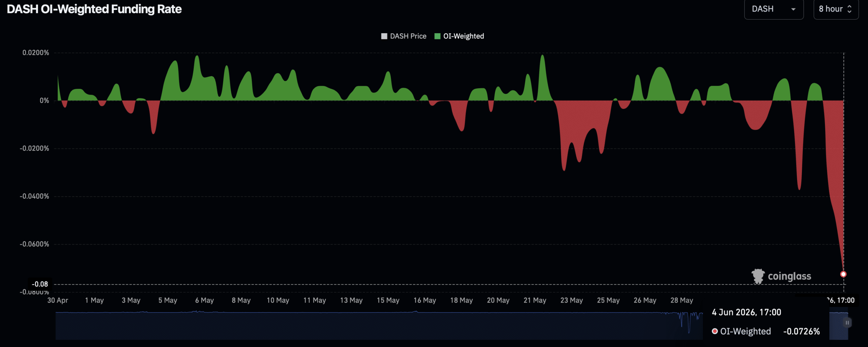Click the 11 May x-axis label
The width and height of the screenshot is (868, 347).
[x=315, y=300]
